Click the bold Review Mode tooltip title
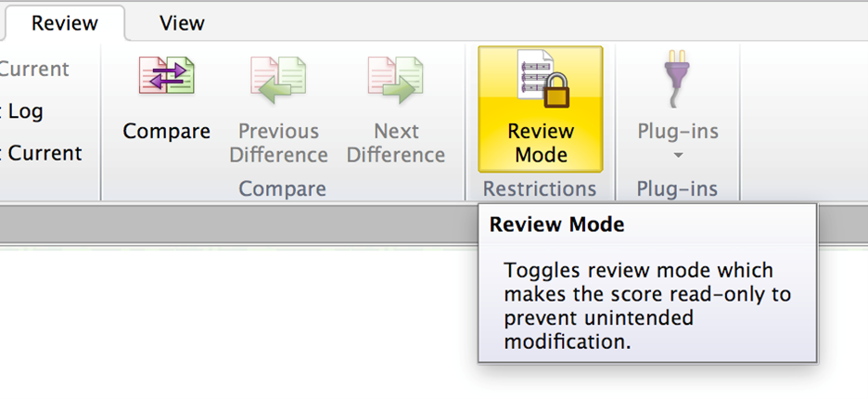868x399 pixels. (556, 225)
